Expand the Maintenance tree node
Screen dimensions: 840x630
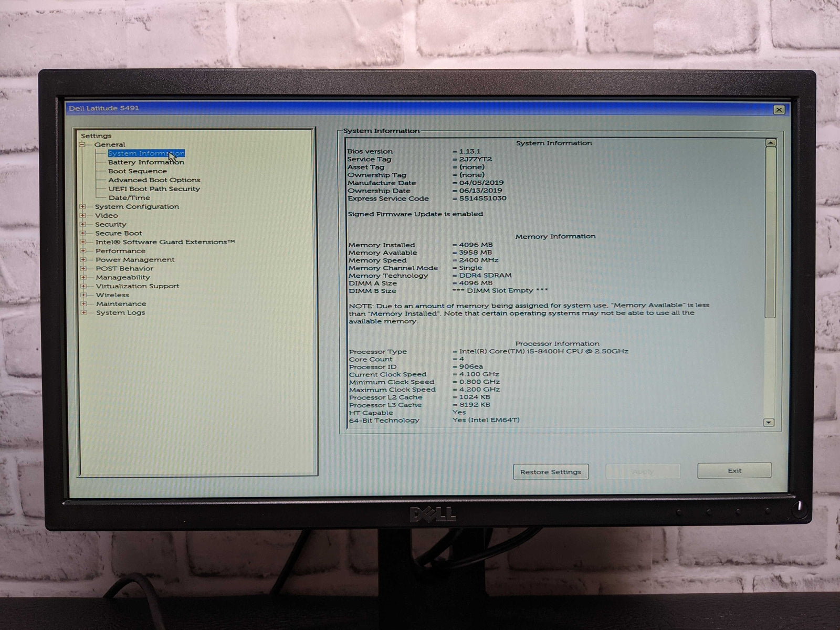83,303
